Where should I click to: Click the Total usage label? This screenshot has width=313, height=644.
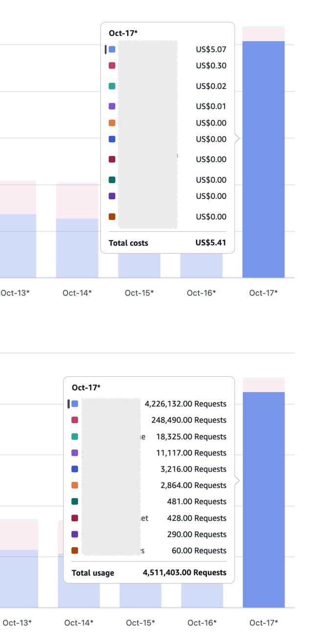[x=93, y=573]
